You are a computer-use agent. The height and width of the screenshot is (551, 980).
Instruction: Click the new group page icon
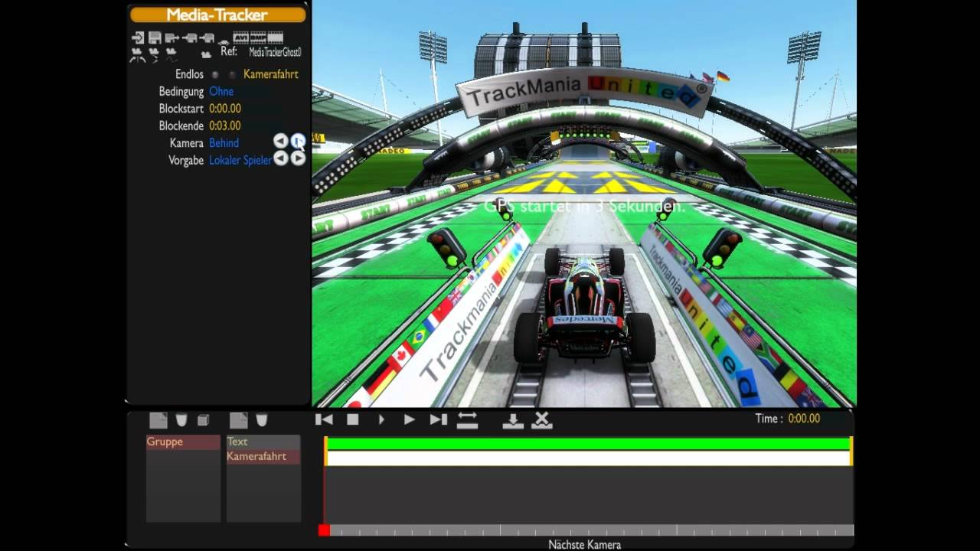click(x=158, y=420)
